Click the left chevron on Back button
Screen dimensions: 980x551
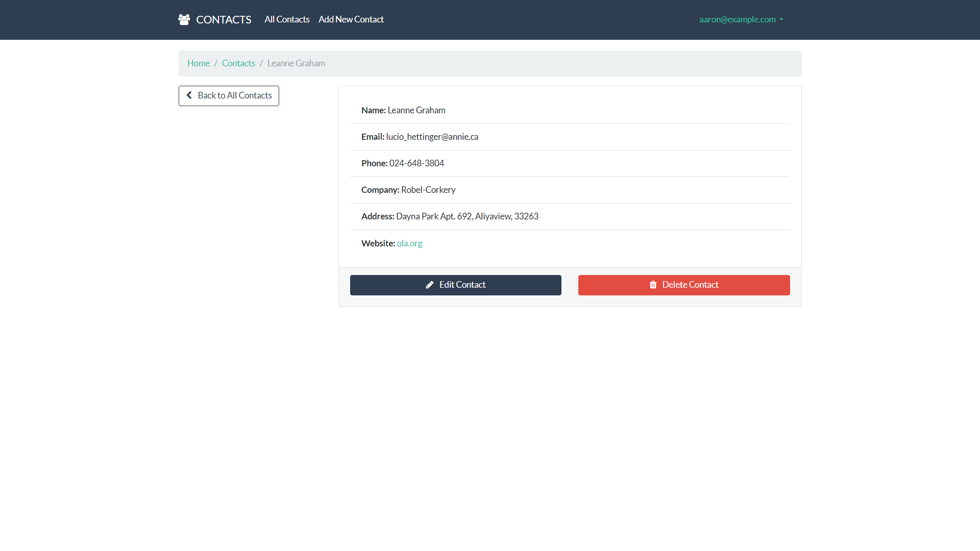(x=189, y=95)
